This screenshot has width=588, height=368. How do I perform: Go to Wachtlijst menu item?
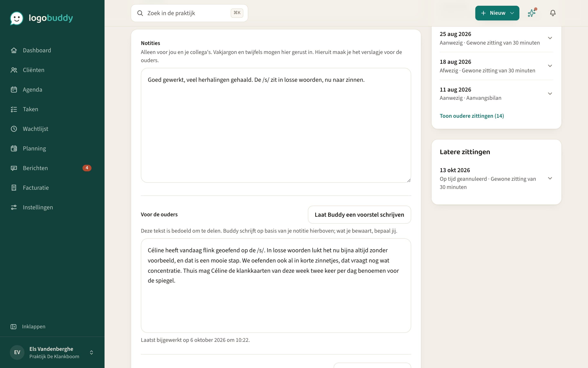click(x=52, y=129)
